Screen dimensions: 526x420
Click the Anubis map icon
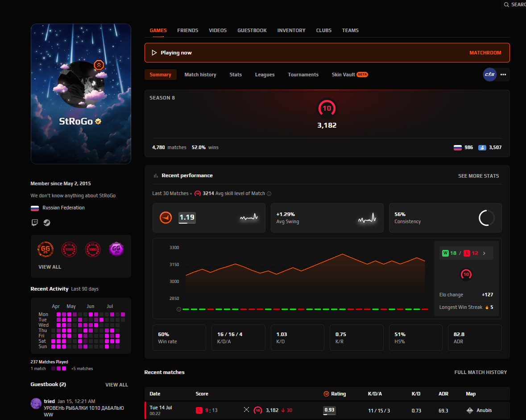470,410
